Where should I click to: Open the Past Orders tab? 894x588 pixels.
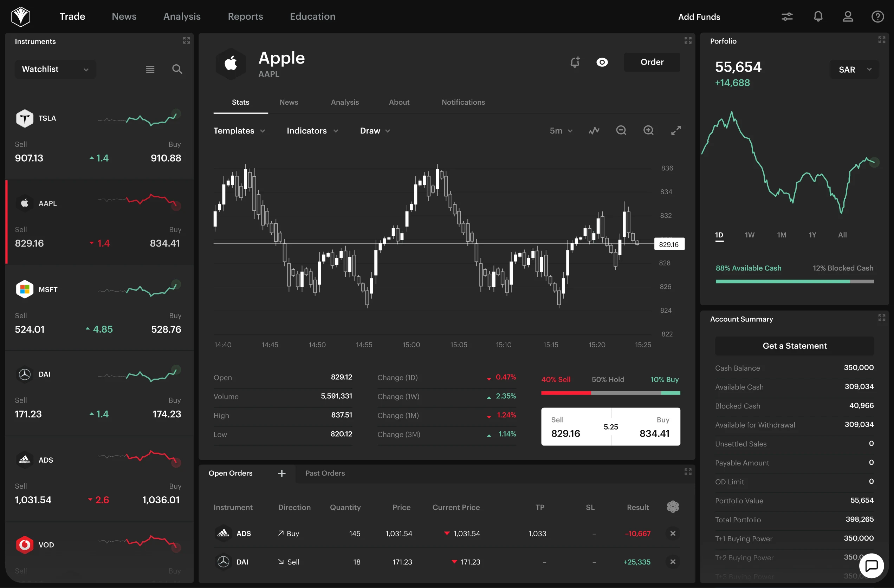click(x=325, y=473)
